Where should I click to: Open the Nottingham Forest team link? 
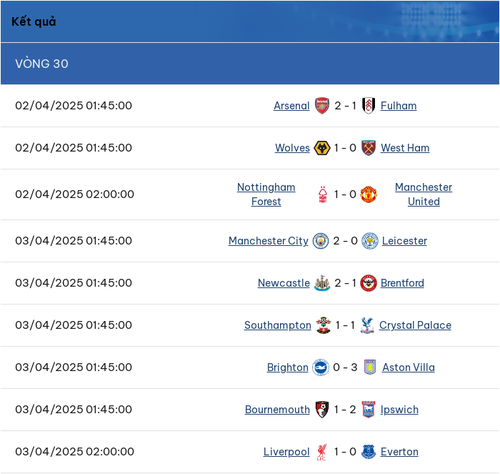(266, 194)
